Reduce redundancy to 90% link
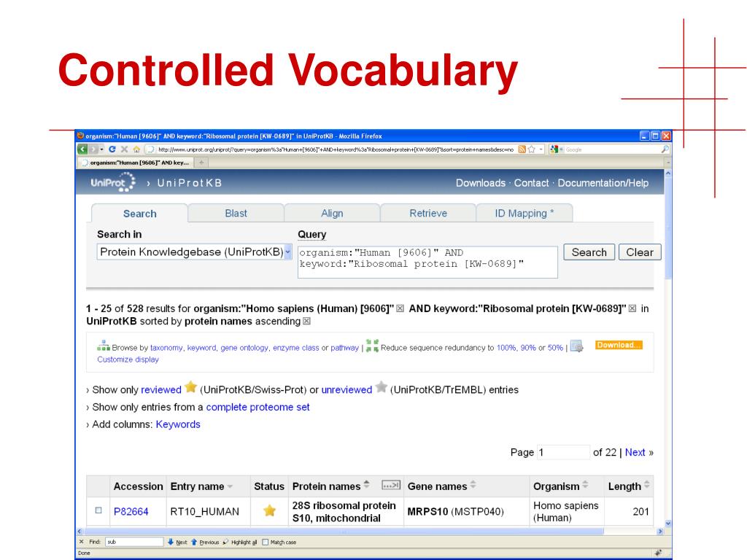Screen dimensions: 747x560 pyautogui.click(x=528, y=348)
